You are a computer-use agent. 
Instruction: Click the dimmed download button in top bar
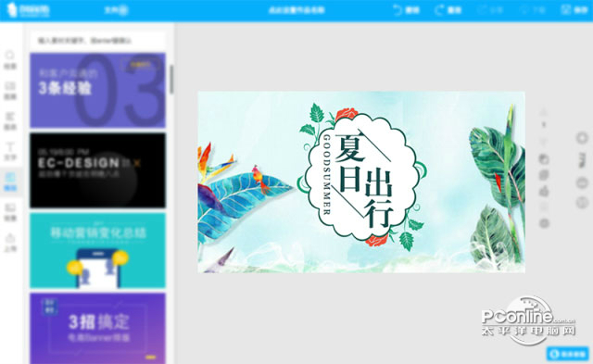coord(532,10)
